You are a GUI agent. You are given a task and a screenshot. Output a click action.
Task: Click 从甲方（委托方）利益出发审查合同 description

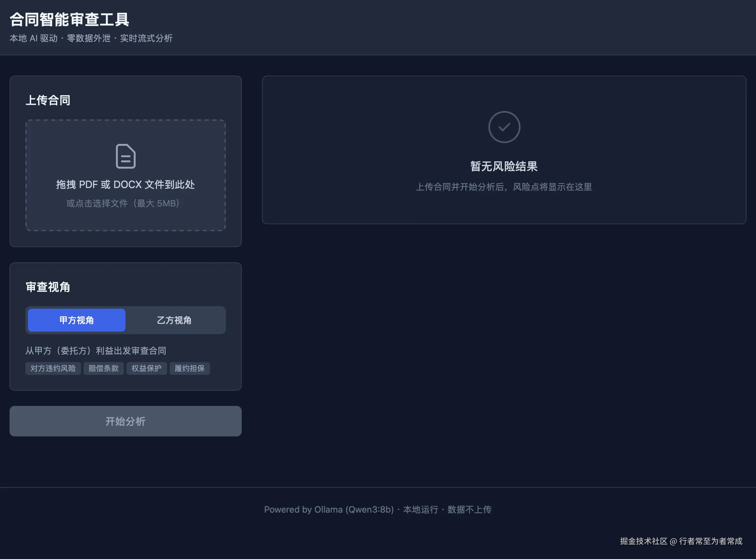coord(96,351)
